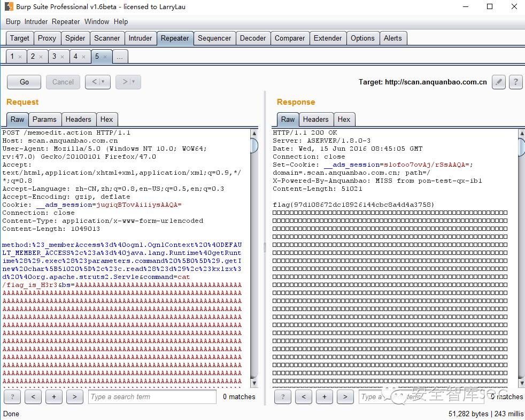Select Repeater request tab 5

[97, 57]
